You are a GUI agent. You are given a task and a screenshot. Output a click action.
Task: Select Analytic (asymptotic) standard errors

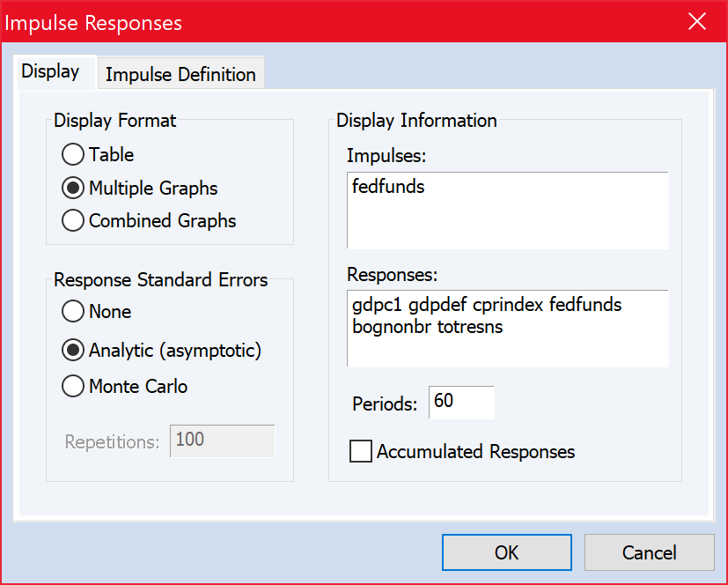pos(73,351)
